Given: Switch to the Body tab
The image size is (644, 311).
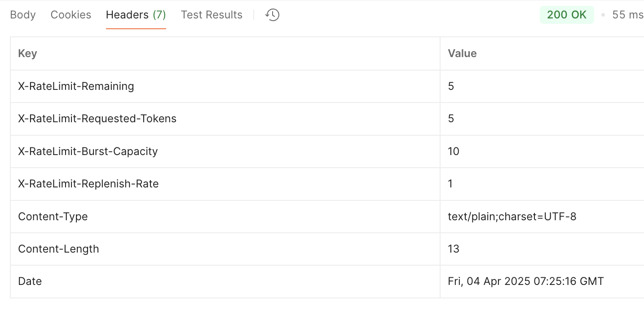Looking at the screenshot, I should (x=23, y=15).
